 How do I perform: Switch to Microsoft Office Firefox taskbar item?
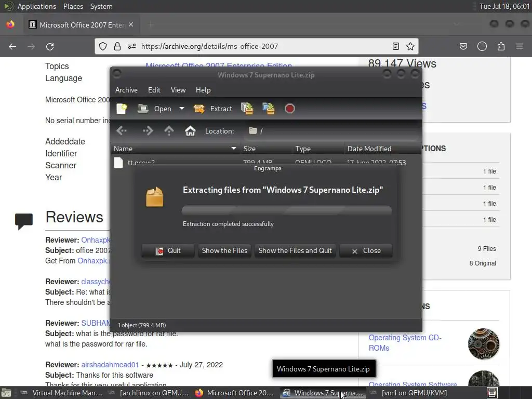point(235,393)
